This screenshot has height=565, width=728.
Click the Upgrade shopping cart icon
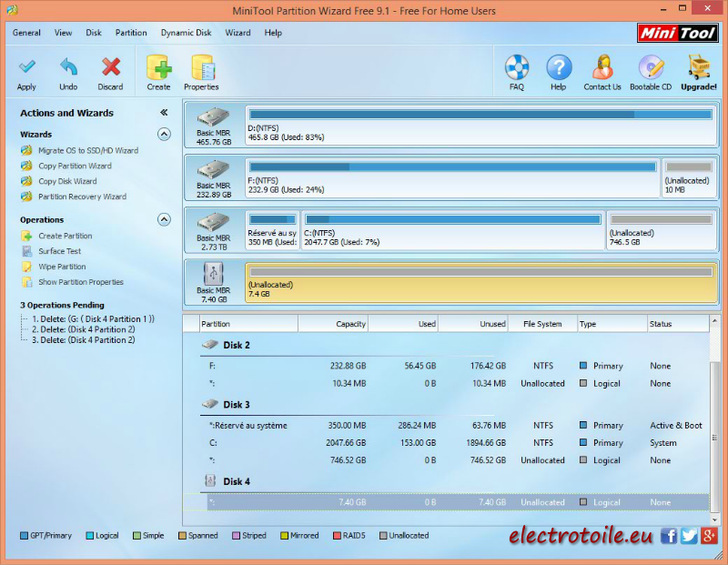point(699,73)
